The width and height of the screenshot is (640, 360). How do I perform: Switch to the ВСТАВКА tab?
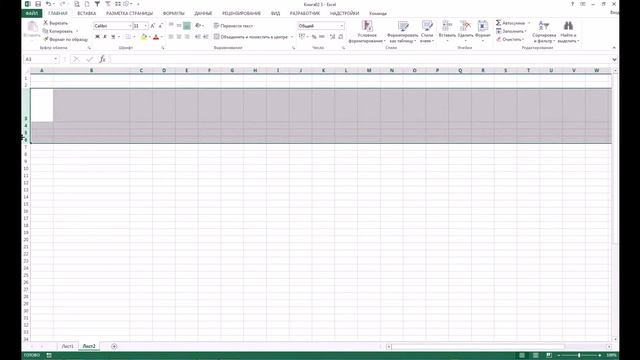87,13
